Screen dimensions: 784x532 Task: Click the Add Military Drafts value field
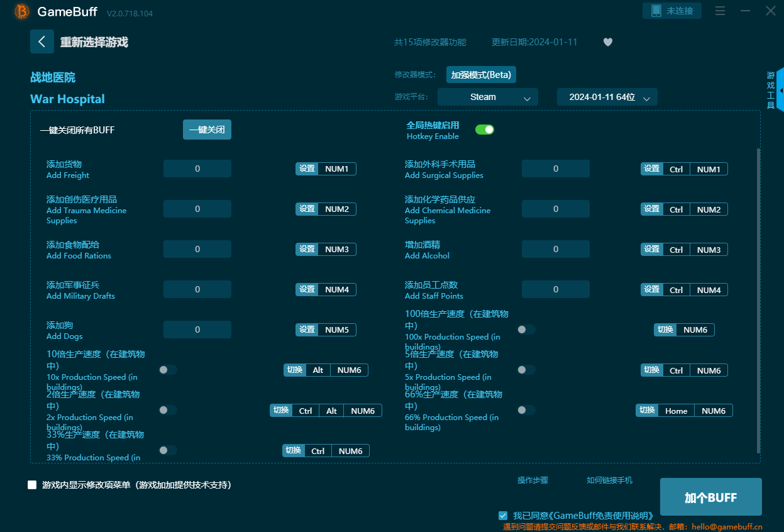(x=197, y=289)
